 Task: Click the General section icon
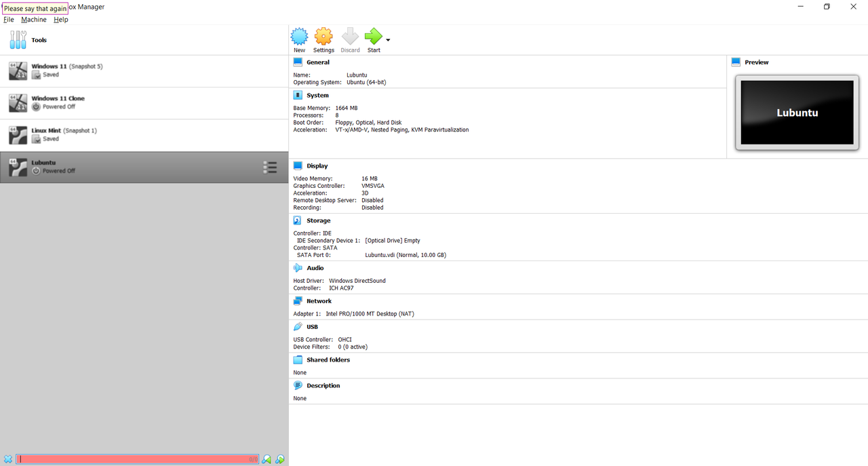point(298,62)
